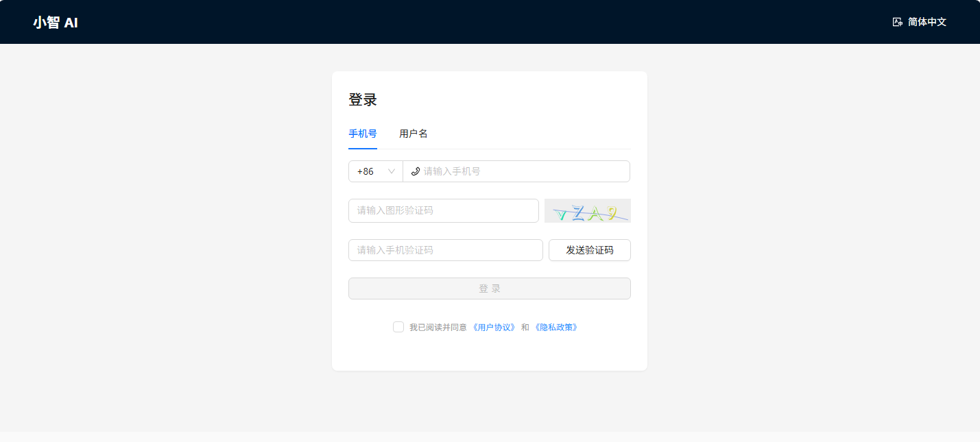The width and height of the screenshot is (980, 442).
Task: Click the language switch icon in header
Action: click(897, 22)
